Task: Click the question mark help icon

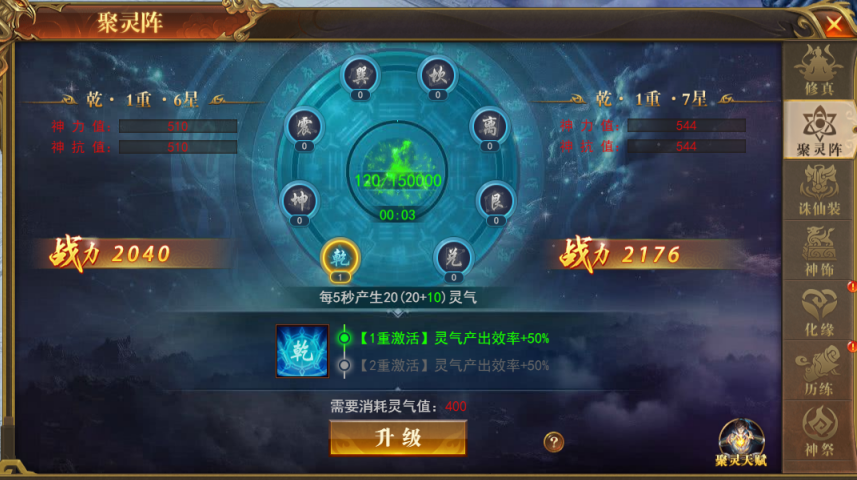Action: coord(554,442)
